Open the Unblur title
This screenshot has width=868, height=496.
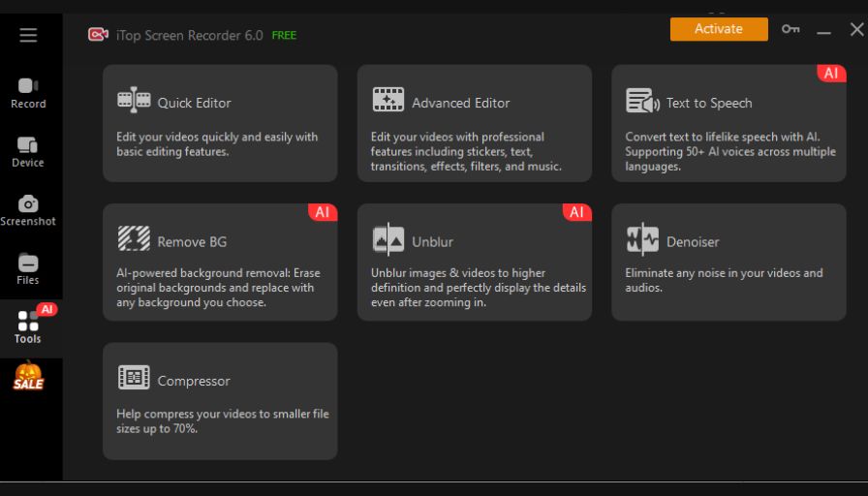click(432, 242)
